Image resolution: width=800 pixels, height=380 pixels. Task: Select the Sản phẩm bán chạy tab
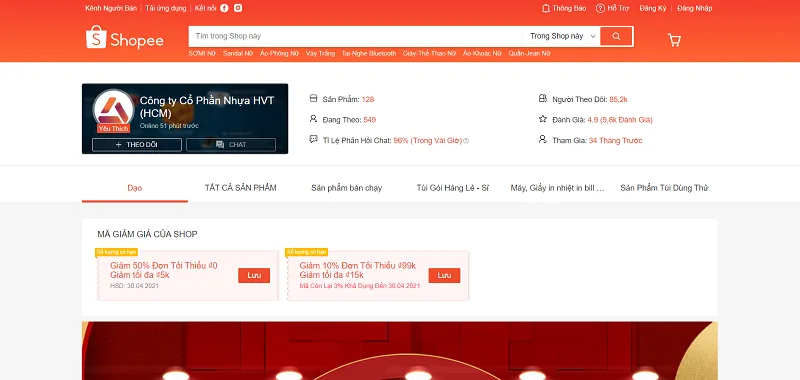tap(346, 188)
